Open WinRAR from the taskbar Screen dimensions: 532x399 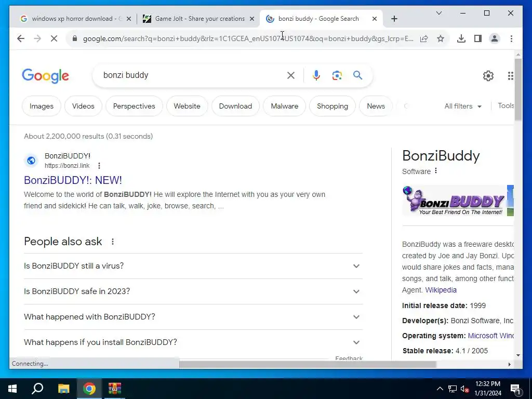pos(115,389)
